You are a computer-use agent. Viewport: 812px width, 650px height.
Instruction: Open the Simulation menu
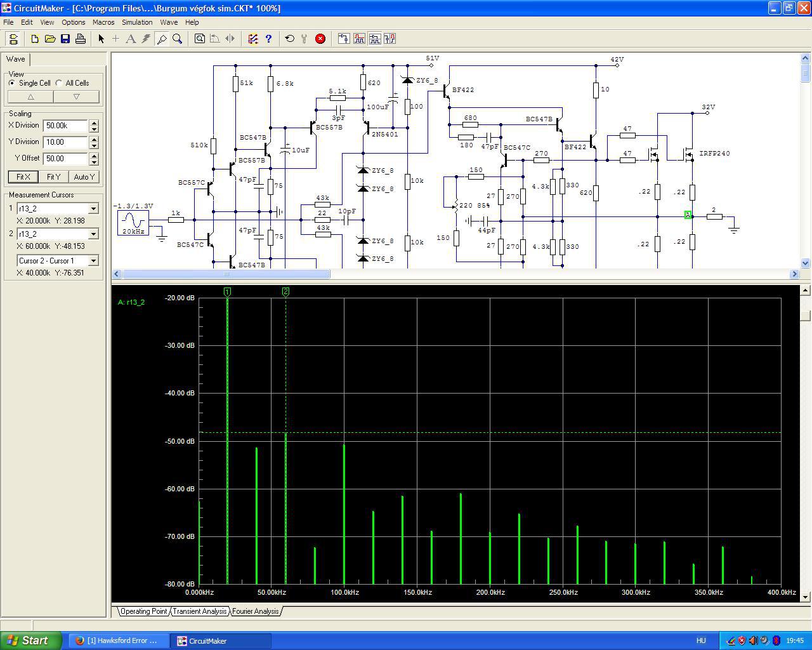pyautogui.click(x=137, y=22)
